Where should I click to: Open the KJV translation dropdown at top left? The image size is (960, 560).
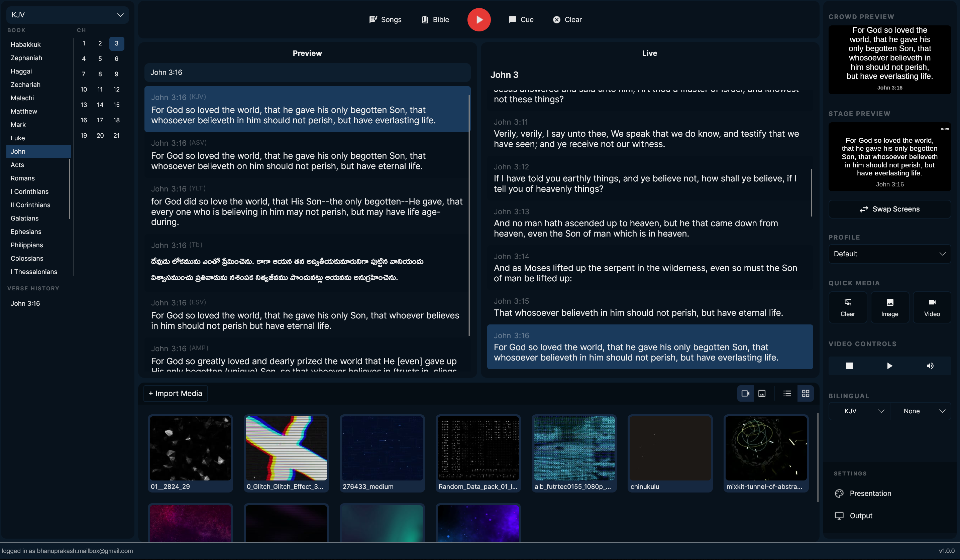pyautogui.click(x=68, y=15)
